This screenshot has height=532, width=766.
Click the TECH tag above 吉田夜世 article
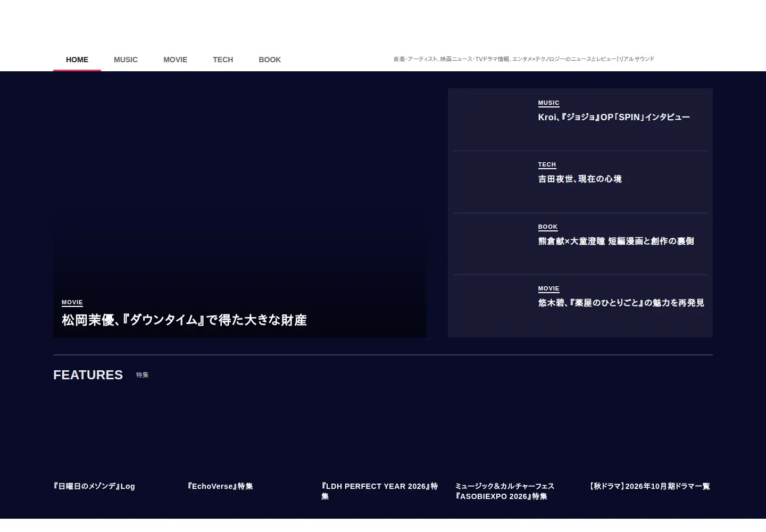pos(547,165)
